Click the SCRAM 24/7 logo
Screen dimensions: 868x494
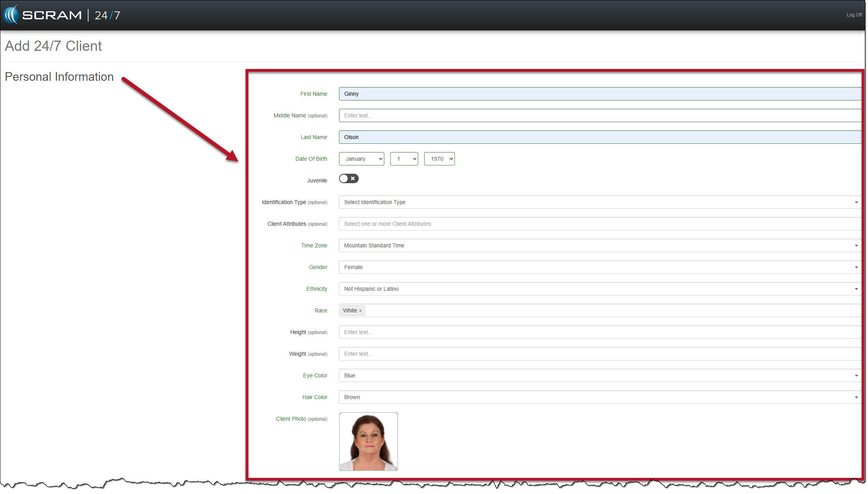(x=61, y=15)
